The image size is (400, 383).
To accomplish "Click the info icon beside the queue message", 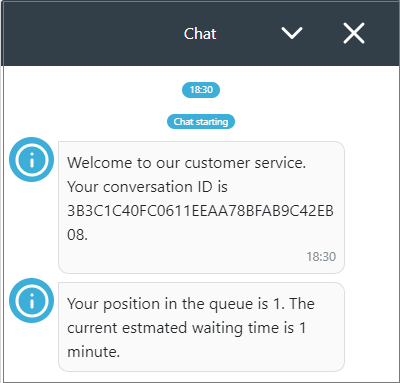I will 31,300.
